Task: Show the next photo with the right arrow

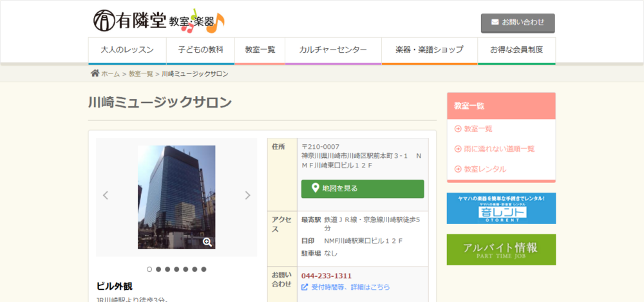Action: (x=248, y=195)
